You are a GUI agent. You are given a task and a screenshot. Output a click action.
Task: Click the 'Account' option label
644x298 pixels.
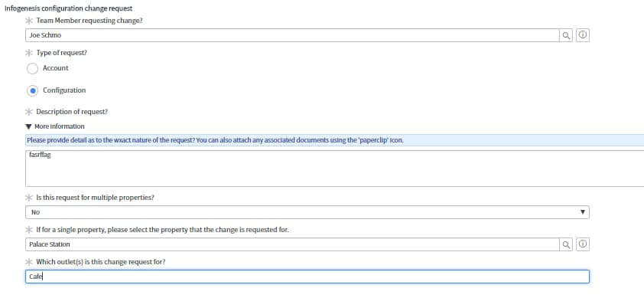tap(56, 68)
